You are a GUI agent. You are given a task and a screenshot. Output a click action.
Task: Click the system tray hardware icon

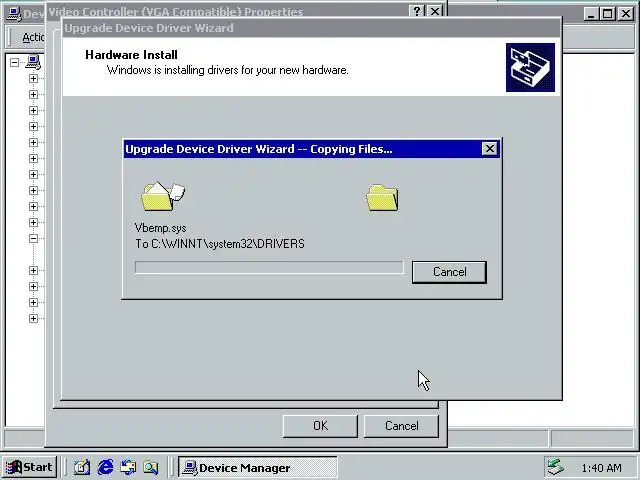click(556, 467)
